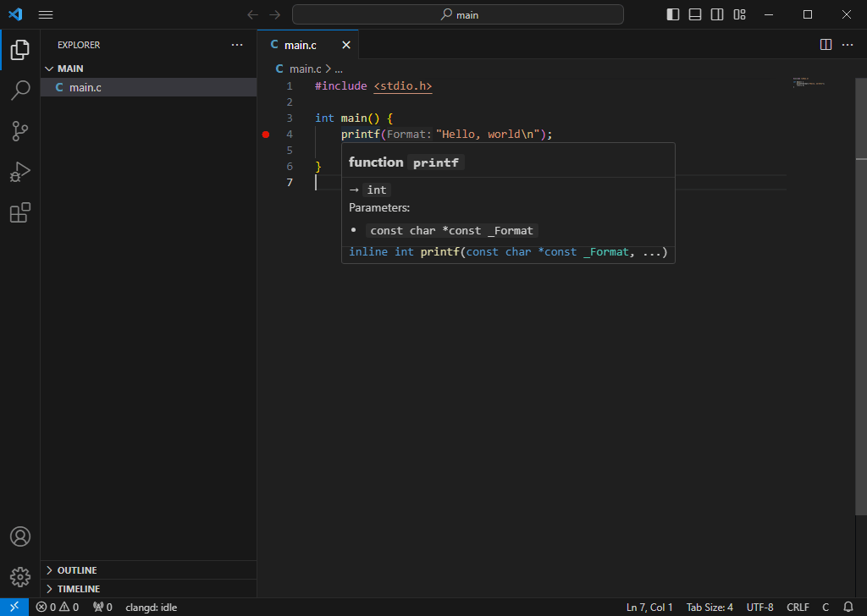The width and height of the screenshot is (867, 616).
Task: Click Ln 7, Col 1 cursor position
Action: tap(649, 608)
